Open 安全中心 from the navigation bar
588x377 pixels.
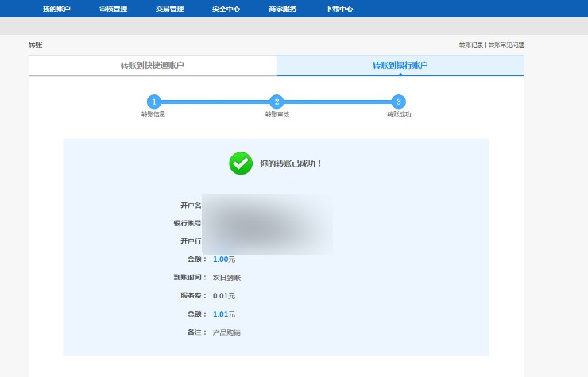coord(226,9)
